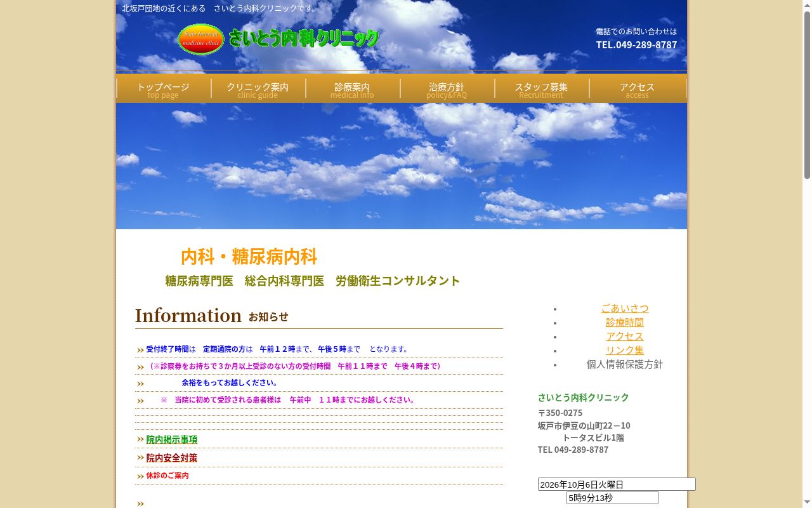Click the address line 坂戸市伊豆の山町22－10
Screen dimensions: 812x508
(x=584, y=425)
